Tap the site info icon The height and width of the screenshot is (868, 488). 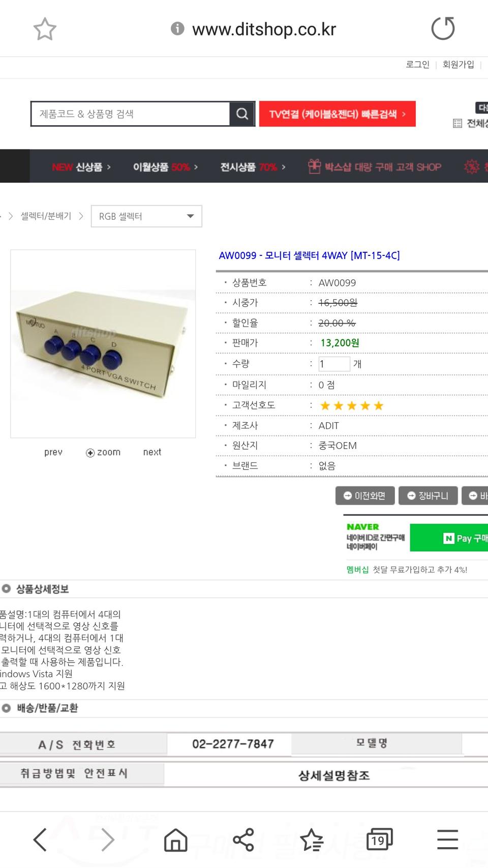click(x=177, y=28)
